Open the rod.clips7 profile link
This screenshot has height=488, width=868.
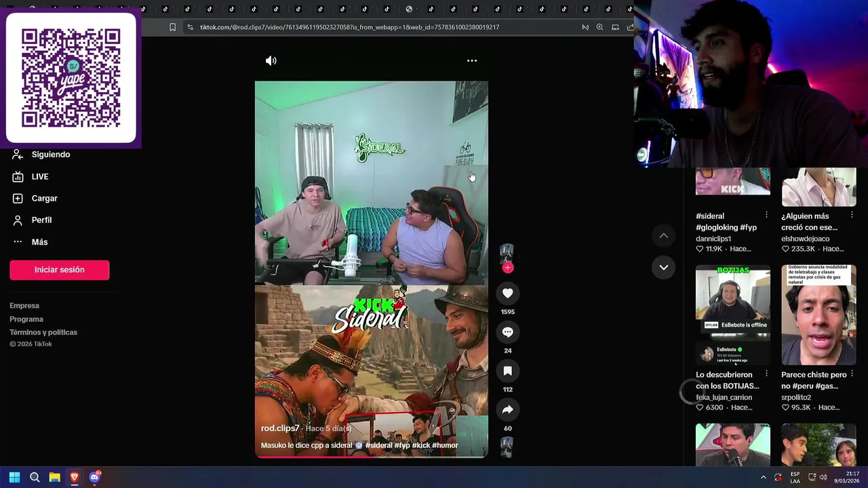[x=280, y=428]
